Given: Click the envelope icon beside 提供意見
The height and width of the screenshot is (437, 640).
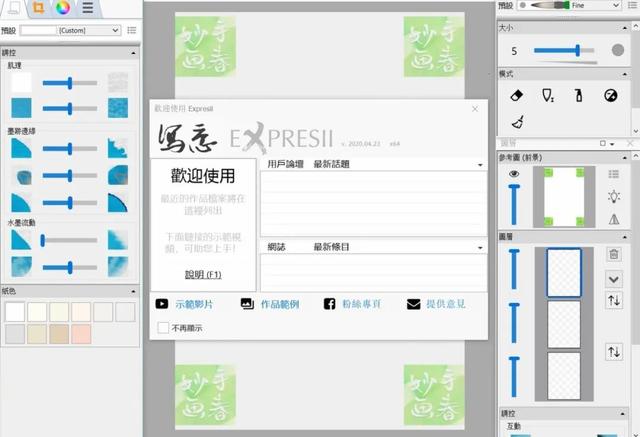Looking at the screenshot, I should [413, 304].
